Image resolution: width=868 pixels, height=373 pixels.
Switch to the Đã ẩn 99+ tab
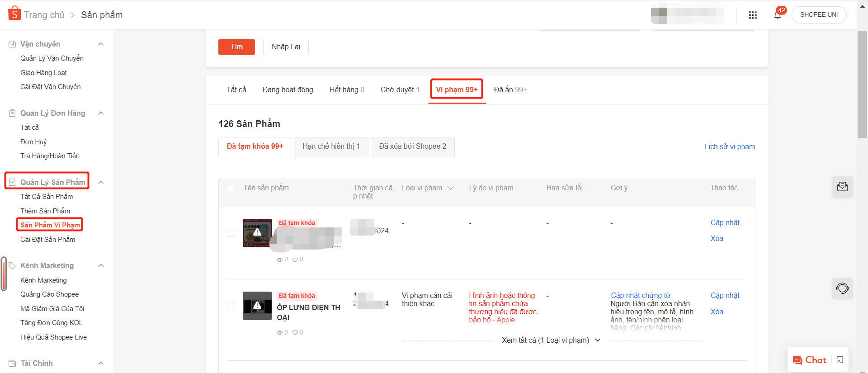510,90
